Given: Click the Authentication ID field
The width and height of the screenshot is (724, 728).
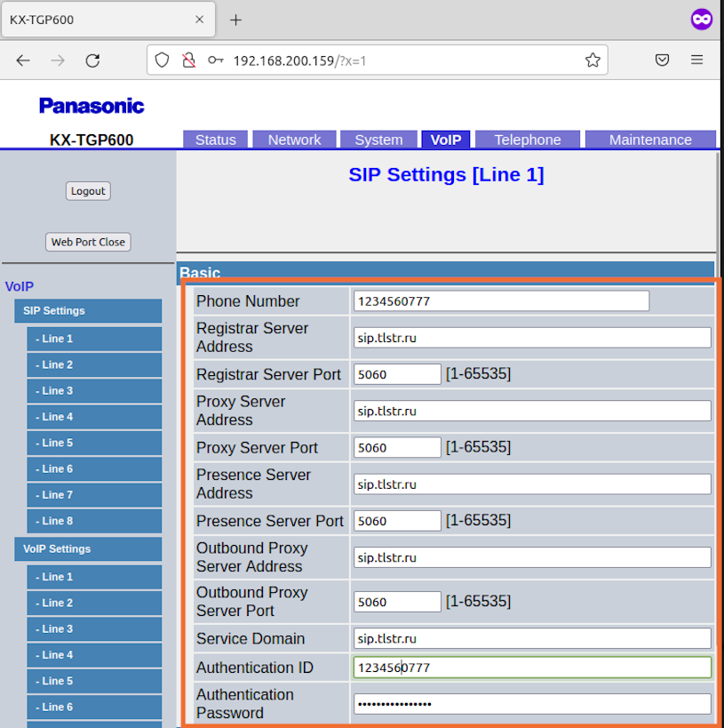Looking at the screenshot, I should [x=532, y=668].
